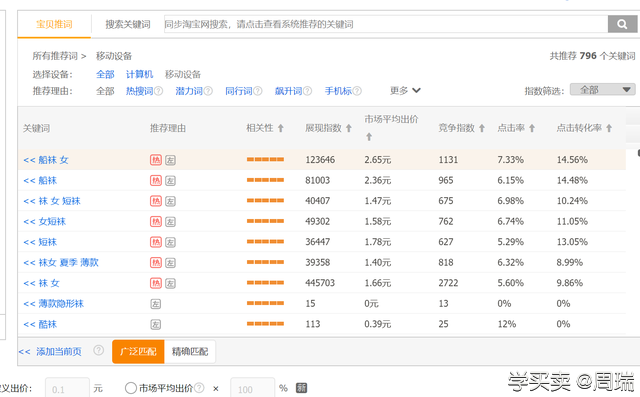Select the 市场平均出价 radio button

tap(131, 388)
